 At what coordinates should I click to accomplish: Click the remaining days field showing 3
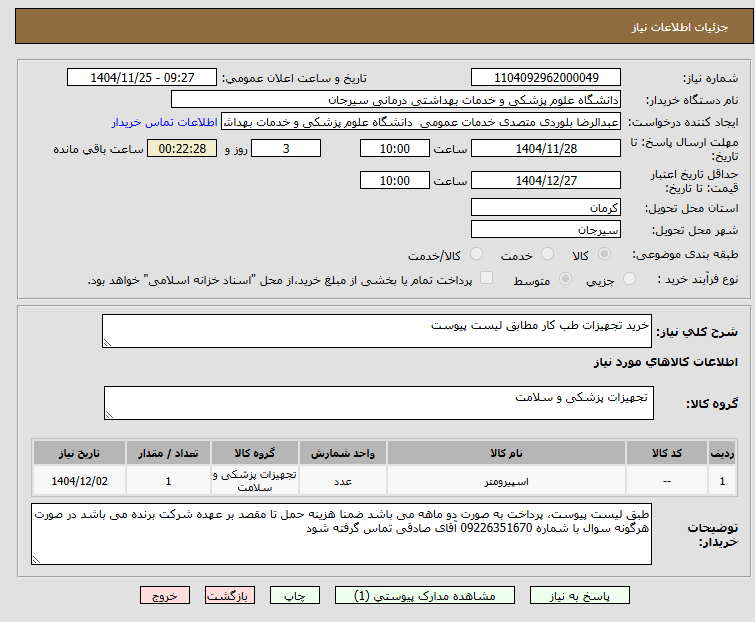286,148
